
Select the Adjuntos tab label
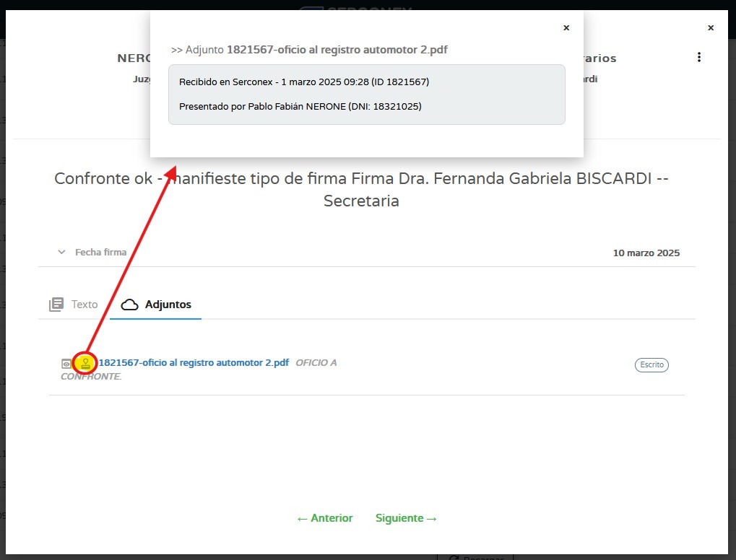pos(168,305)
